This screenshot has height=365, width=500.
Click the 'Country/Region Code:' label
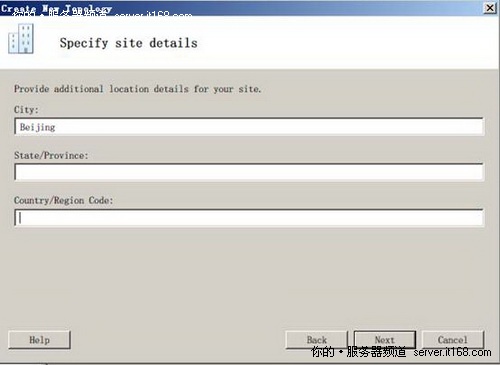click(x=64, y=200)
